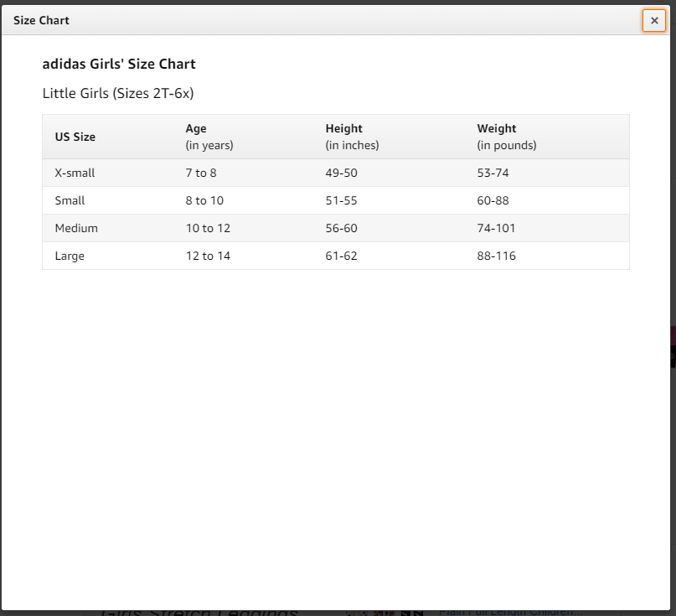This screenshot has width=676, height=616.
Task: Click the age cell "7 to 8"
Action: click(x=201, y=173)
